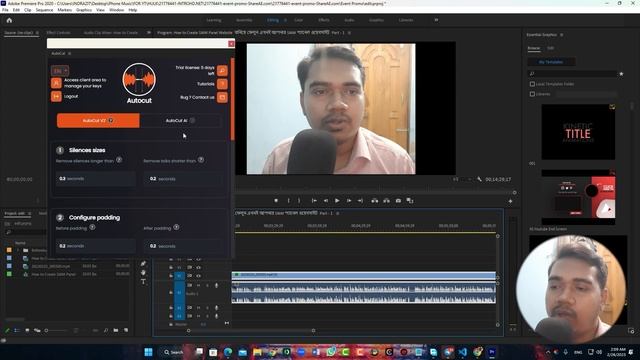The height and width of the screenshot is (360, 640).
Task: Expand the source panel overflow tabs
Action: pyautogui.click(x=149, y=33)
